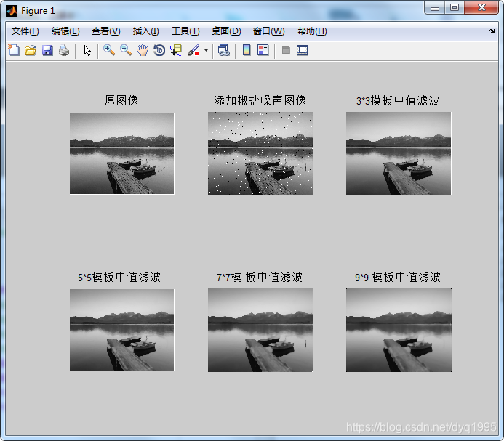Close the Figure 1 window
504x441 pixels.
(x=481, y=8)
